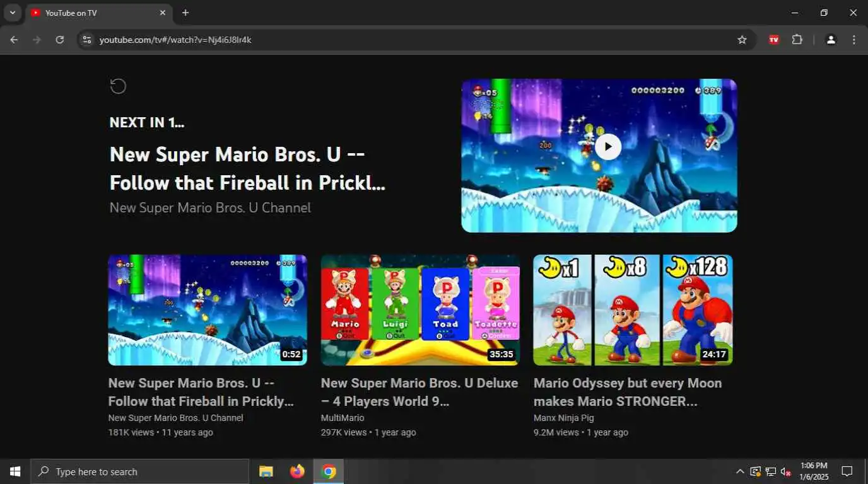Screen dimensions: 868x484
Task: Reload the page with the refresh icon
Action: point(60,40)
